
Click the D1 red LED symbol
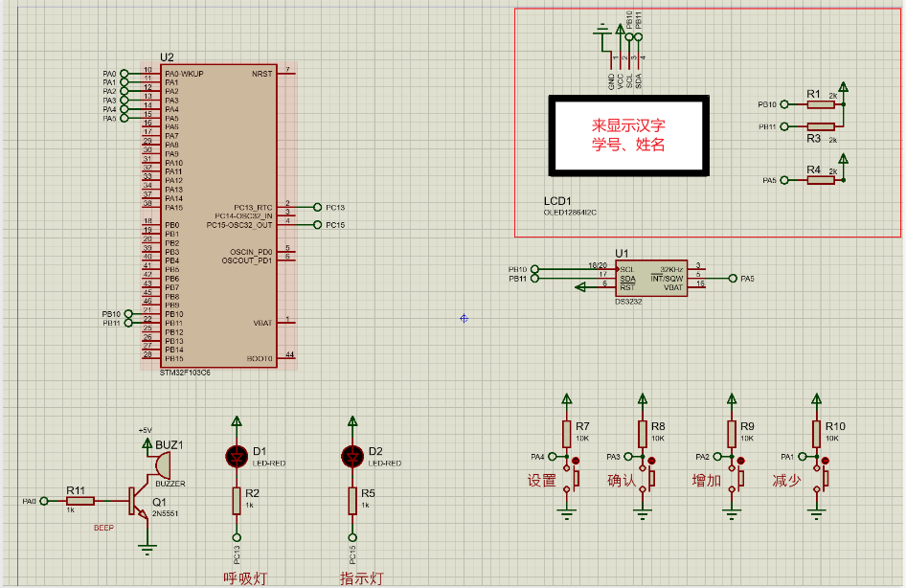tap(237, 456)
